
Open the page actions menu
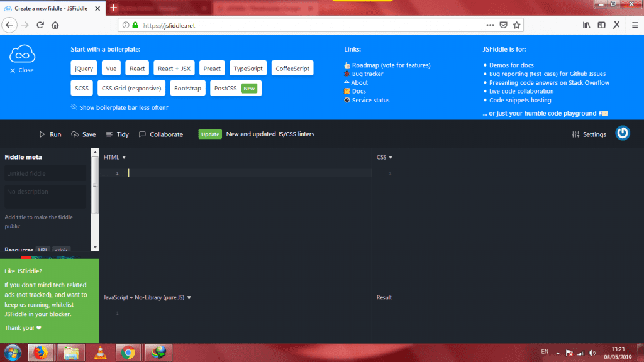tap(490, 25)
